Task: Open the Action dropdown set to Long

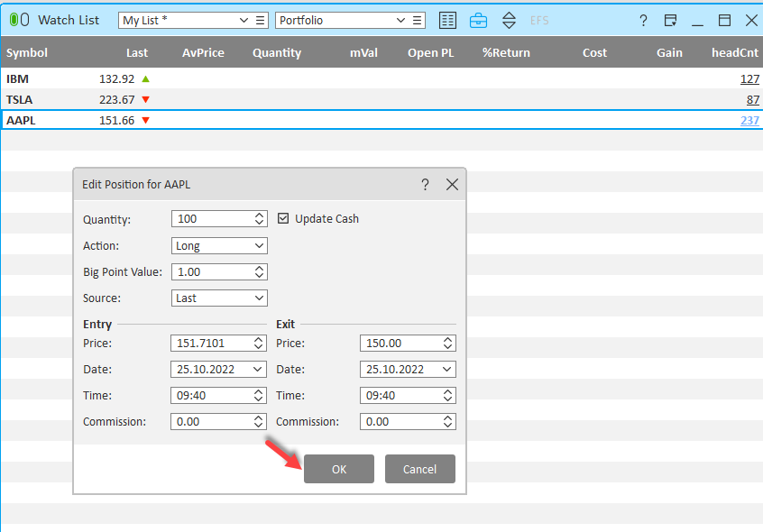Action: [219, 246]
